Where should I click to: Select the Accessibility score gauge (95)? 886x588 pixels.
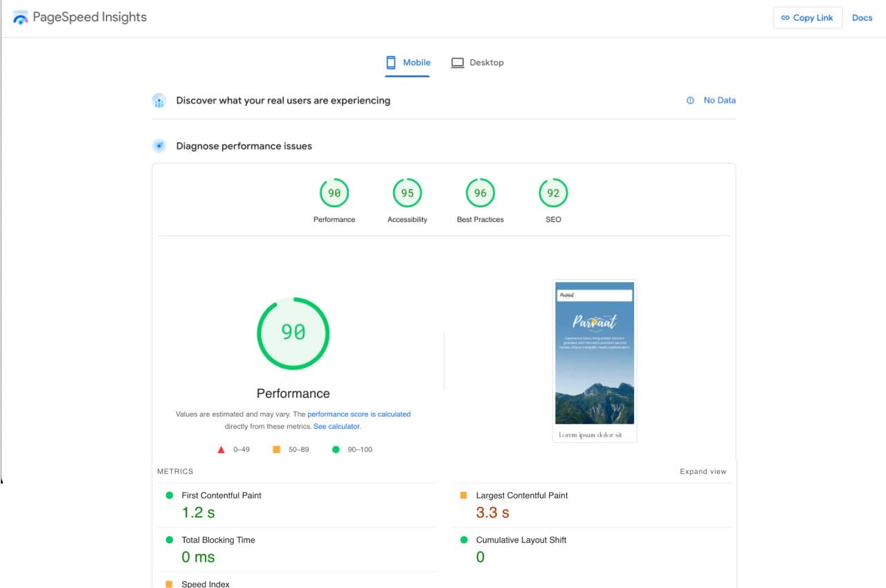click(407, 194)
